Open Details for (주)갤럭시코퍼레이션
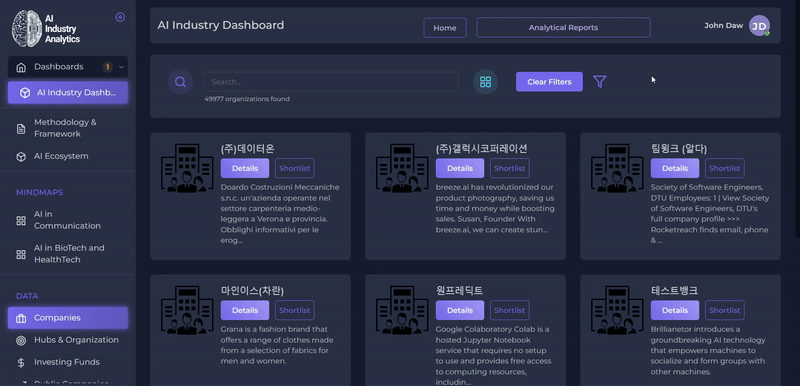This screenshot has height=386, width=800. (x=460, y=168)
